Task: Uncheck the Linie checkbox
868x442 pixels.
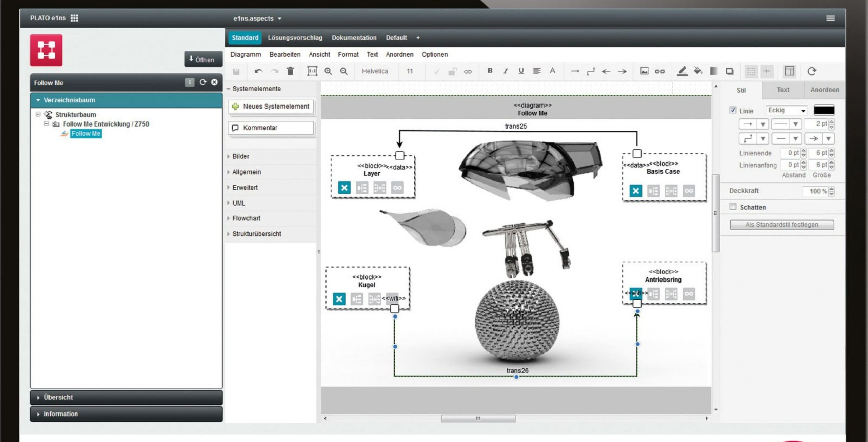Action: [x=733, y=110]
